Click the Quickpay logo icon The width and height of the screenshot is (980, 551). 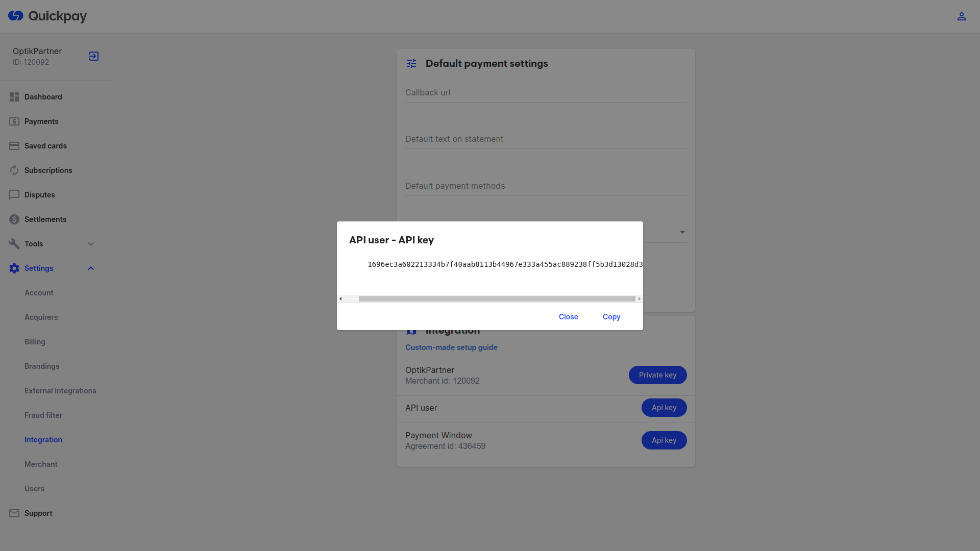tap(16, 16)
